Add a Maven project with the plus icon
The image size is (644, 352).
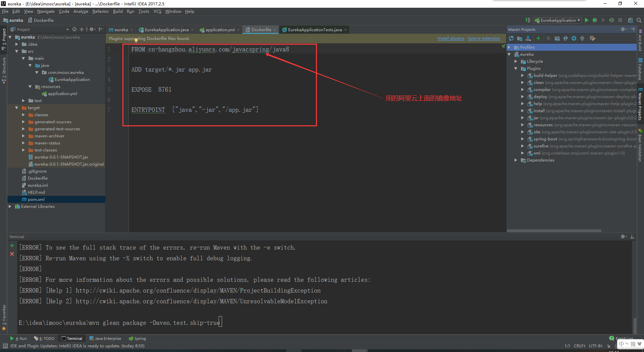tap(538, 38)
